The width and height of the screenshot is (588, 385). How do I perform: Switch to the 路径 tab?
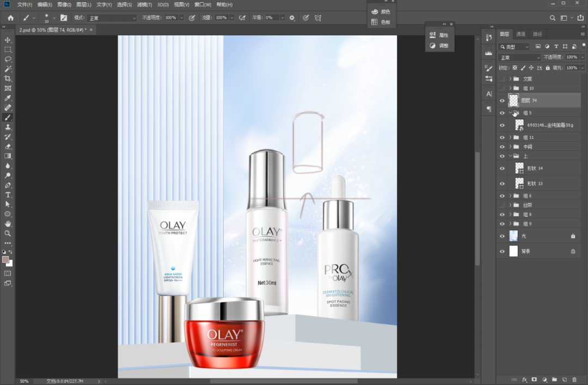tap(537, 34)
